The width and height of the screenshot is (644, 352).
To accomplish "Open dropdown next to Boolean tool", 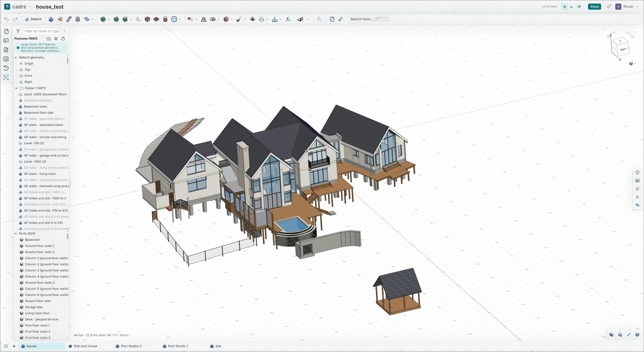I will tap(219, 19).
